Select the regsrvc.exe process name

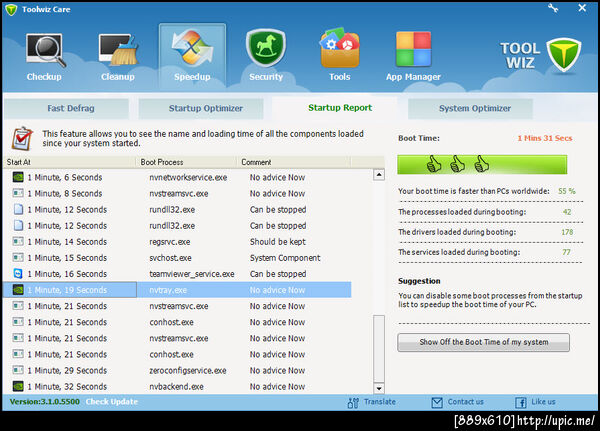point(170,242)
